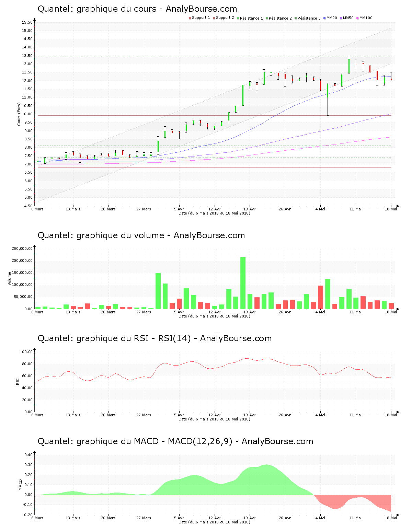This screenshot has height=532, width=412.
Task: Click the date range caption below price chart
Action: (x=214, y=213)
